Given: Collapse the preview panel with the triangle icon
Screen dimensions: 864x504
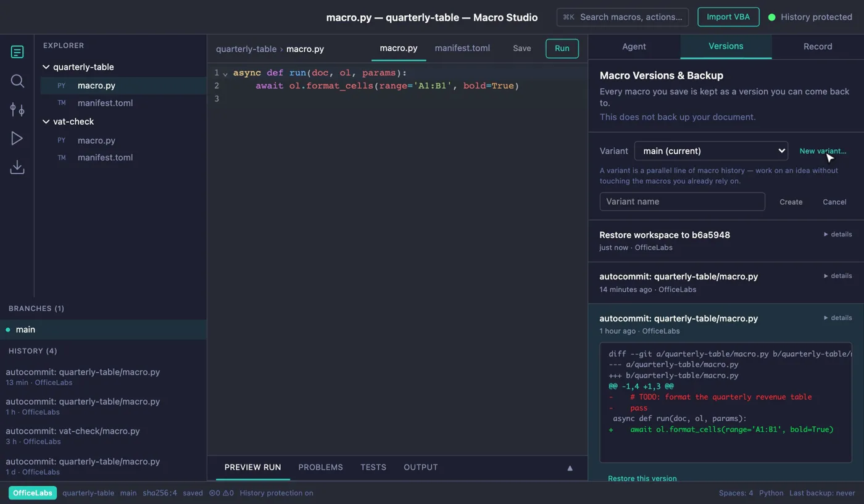Looking at the screenshot, I should (x=570, y=468).
